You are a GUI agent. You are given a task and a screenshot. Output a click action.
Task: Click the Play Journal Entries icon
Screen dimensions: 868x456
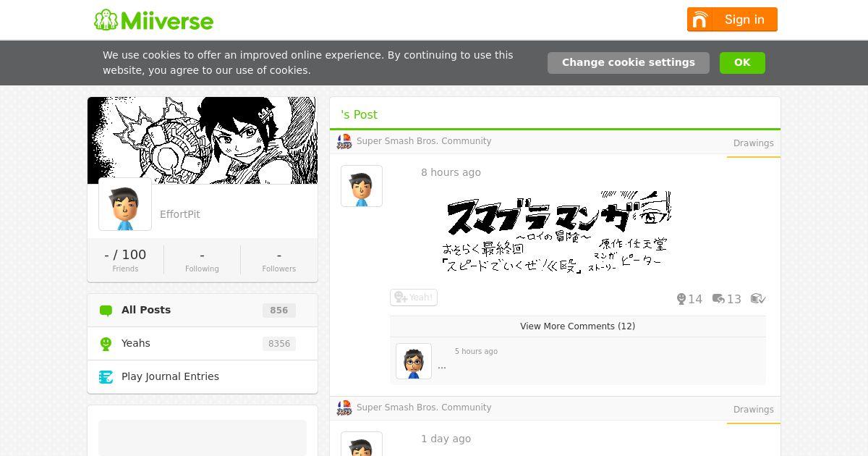click(106, 377)
